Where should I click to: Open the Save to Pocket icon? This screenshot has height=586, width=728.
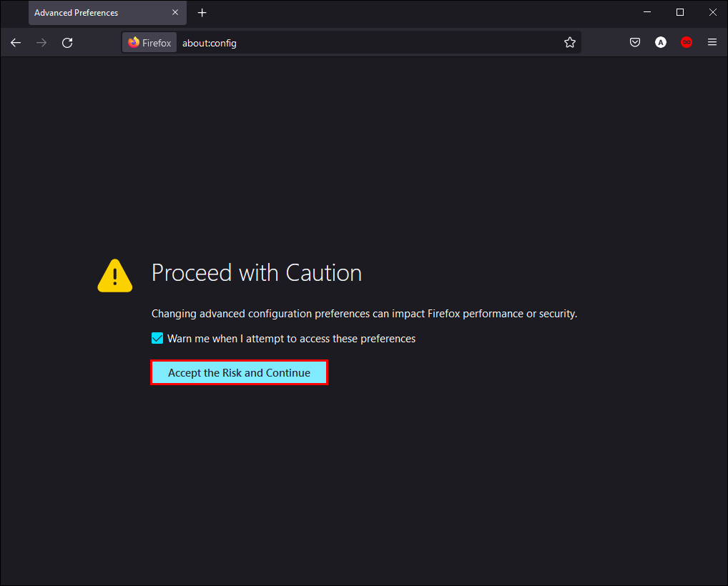point(635,43)
